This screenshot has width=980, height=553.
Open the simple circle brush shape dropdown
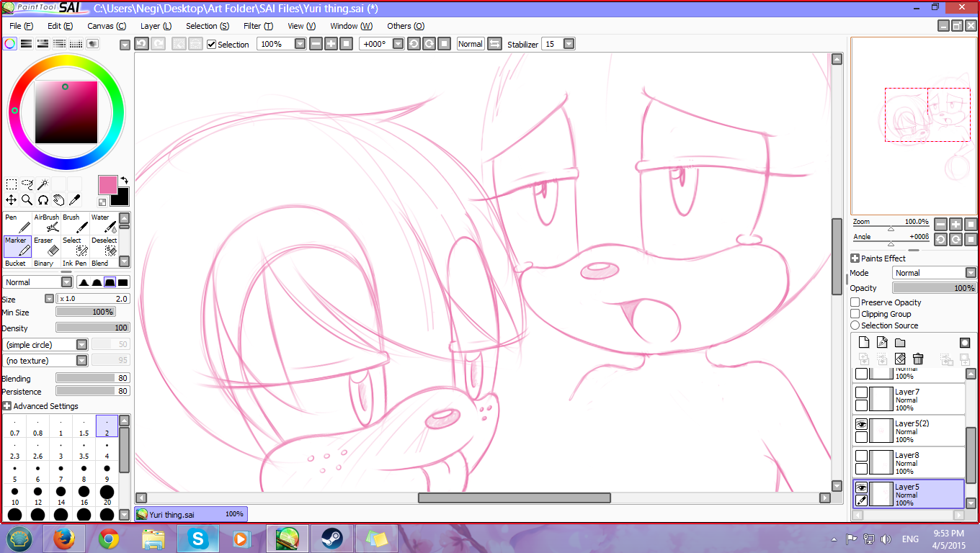(81, 345)
